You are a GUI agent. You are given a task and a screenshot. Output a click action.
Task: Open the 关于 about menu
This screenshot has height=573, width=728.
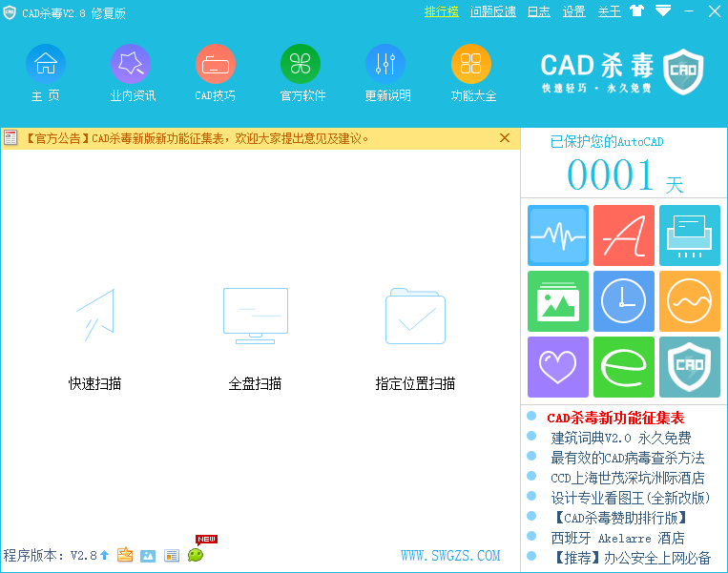click(609, 11)
